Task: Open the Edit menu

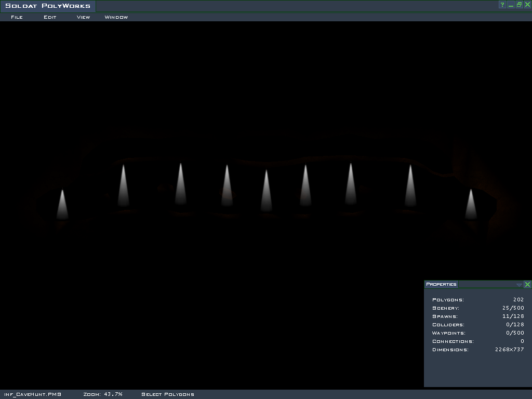Action: click(50, 17)
